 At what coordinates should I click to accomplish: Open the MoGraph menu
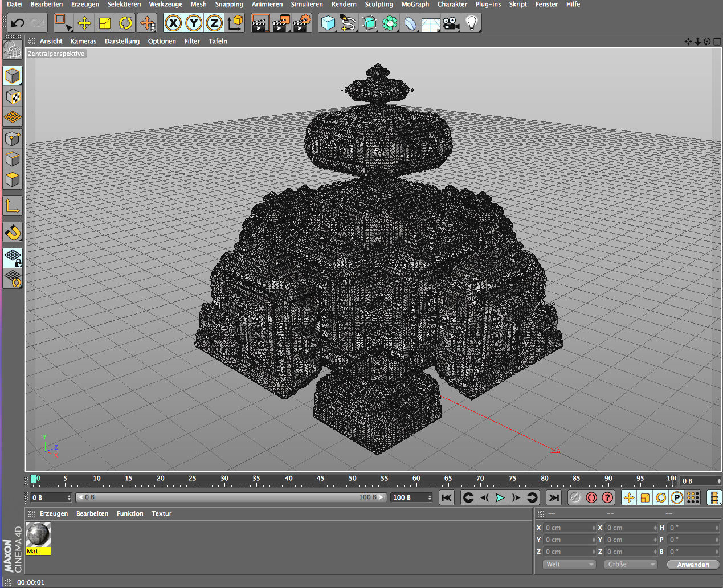click(415, 4)
